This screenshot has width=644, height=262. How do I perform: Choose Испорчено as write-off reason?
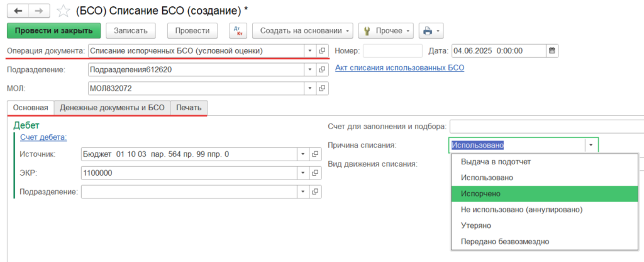(545, 194)
